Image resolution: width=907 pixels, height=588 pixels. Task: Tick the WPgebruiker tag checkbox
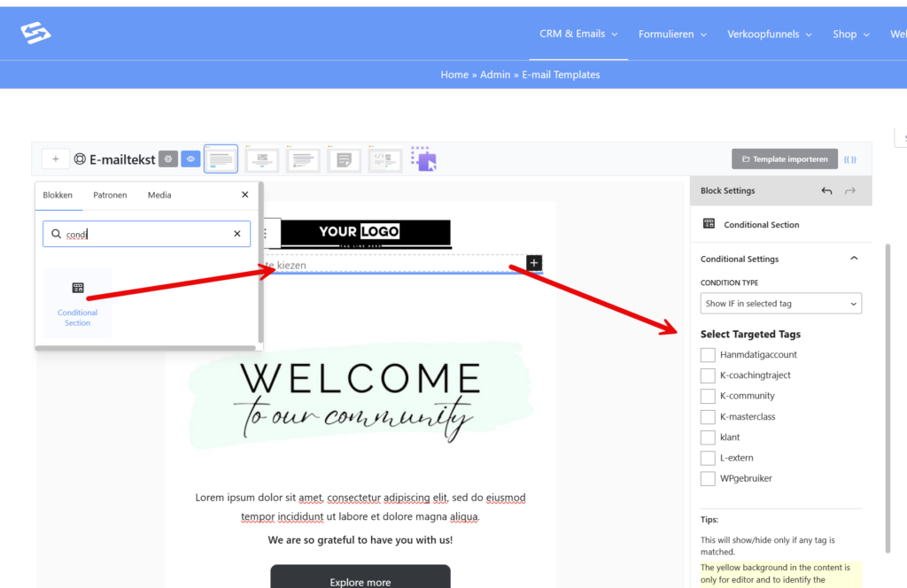click(x=708, y=479)
